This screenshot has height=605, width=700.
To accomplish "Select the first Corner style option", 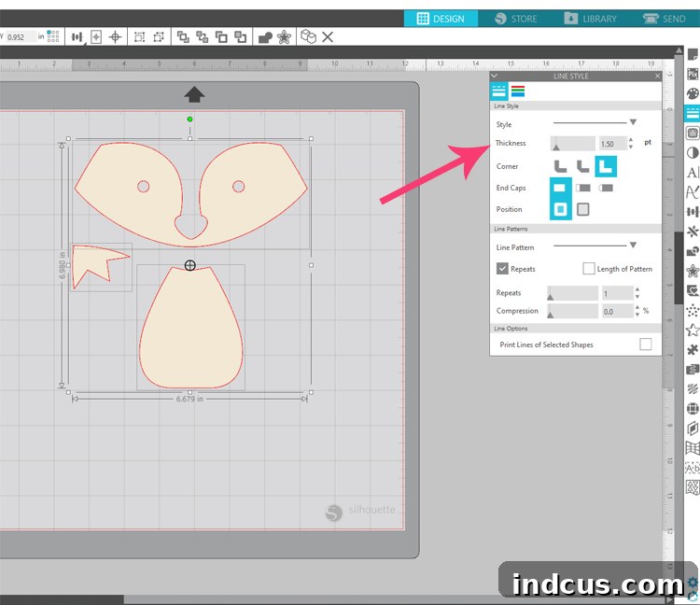I will (560, 166).
